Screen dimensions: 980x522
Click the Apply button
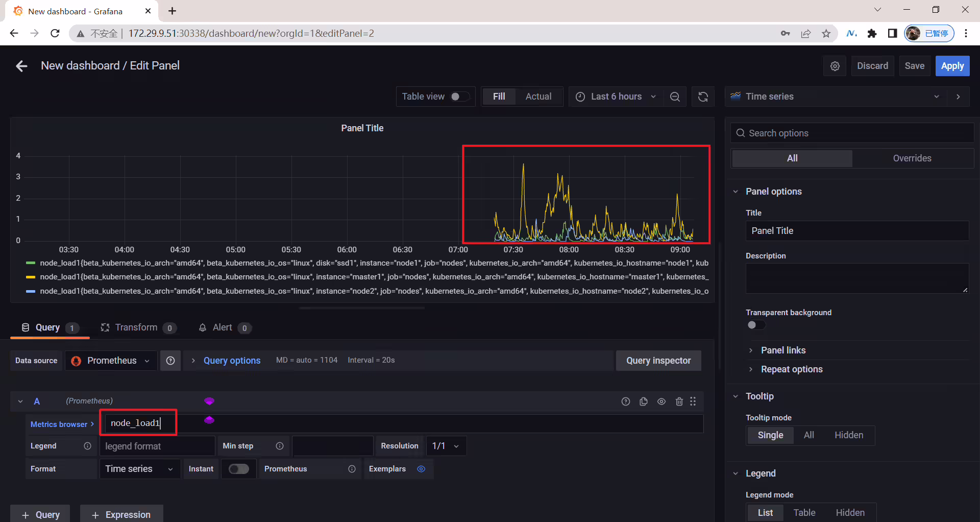coord(952,66)
